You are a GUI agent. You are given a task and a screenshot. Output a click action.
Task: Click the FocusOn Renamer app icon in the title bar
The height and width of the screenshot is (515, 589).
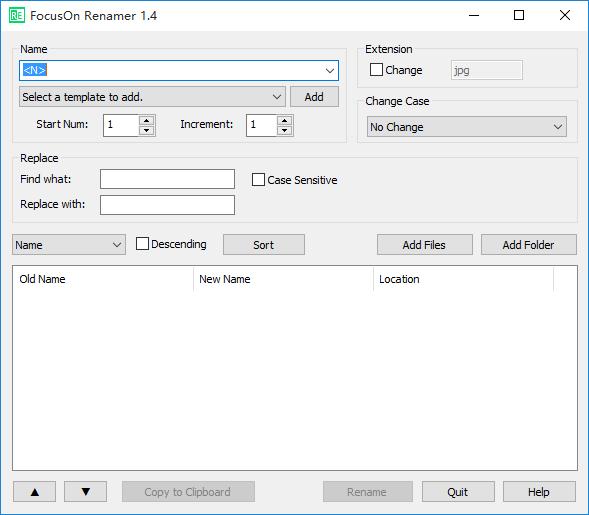click(17, 15)
